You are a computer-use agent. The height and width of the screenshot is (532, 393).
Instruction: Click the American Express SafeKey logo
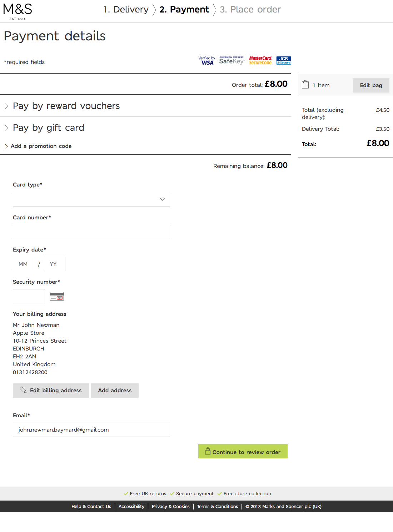[x=232, y=61]
